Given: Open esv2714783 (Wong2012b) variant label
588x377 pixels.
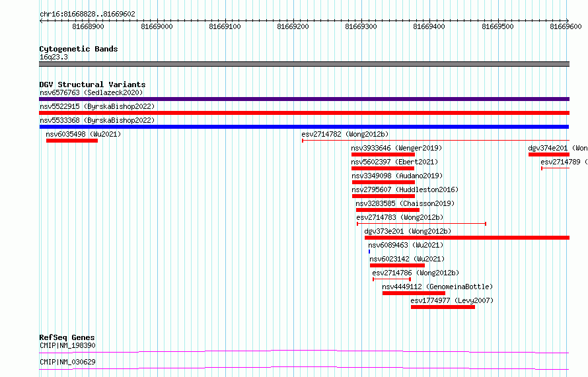Looking at the screenshot, I should pos(400,217).
